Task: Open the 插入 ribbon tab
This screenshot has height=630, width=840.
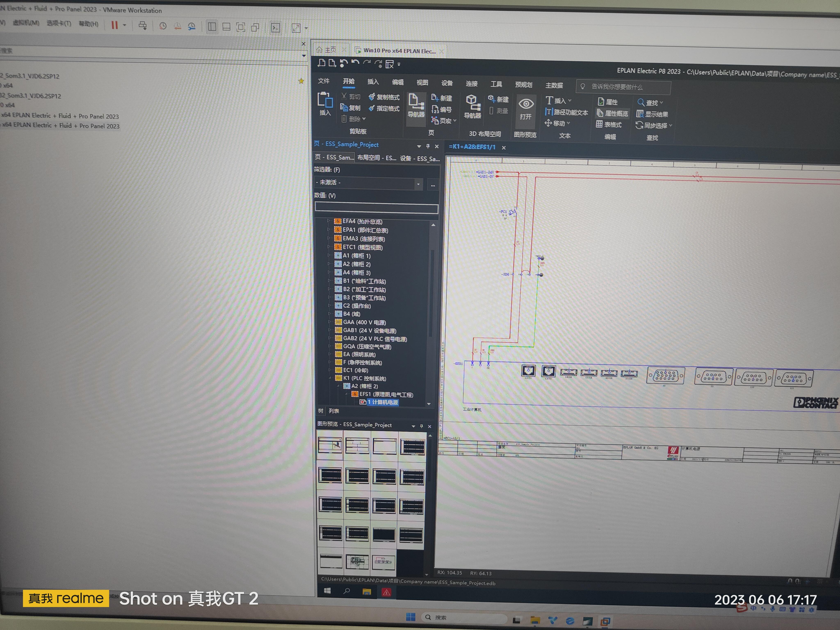Action: pos(373,82)
